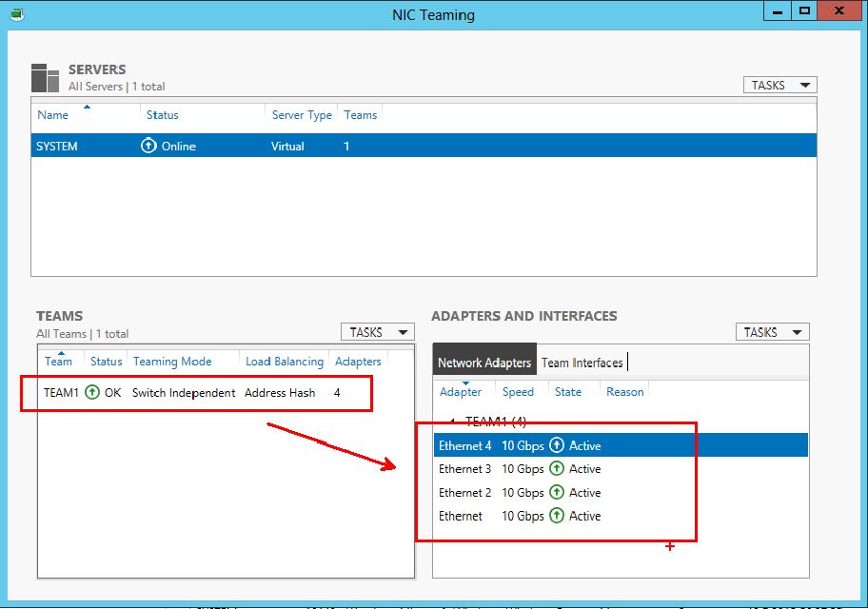Screen dimensions: 868x609
Task: Click the Active status icon for Ethernet 3
Action: point(557,469)
